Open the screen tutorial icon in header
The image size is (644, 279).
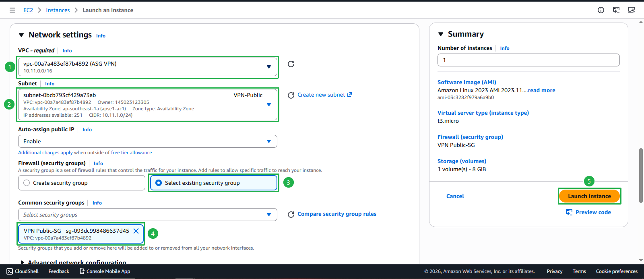pos(632,10)
